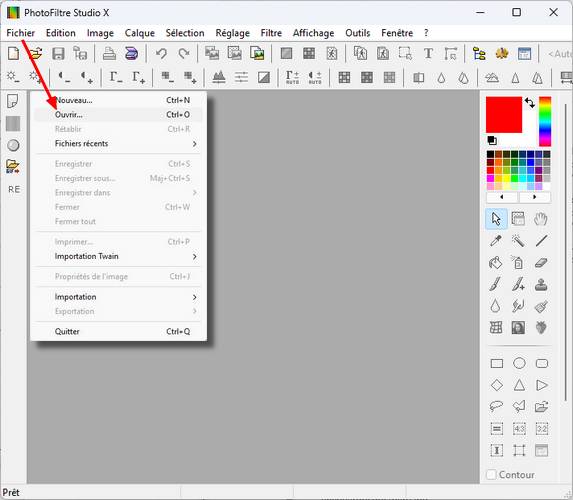Open the Outils menu

[358, 33]
